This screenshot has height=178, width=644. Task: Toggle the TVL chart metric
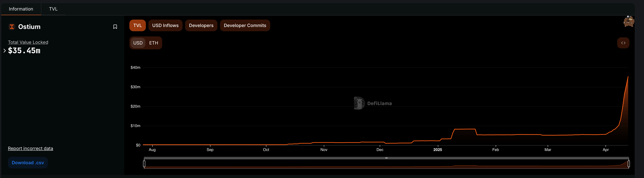pyautogui.click(x=137, y=26)
